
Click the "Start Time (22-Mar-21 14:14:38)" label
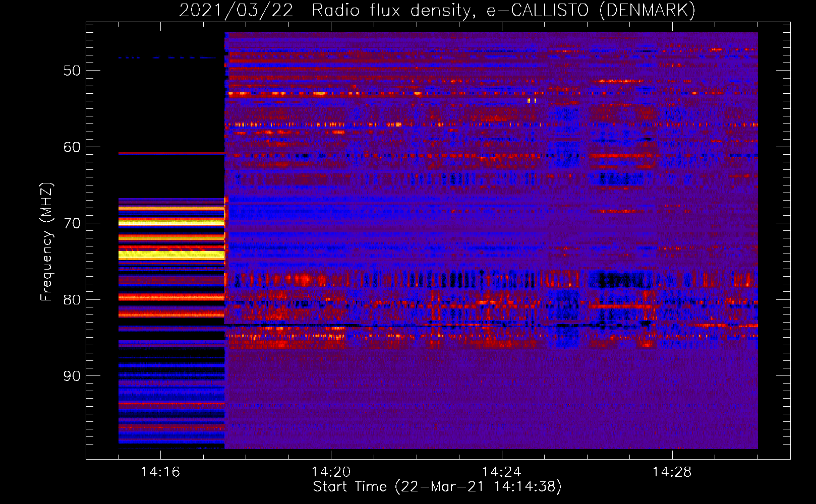(x=437, y=487)
